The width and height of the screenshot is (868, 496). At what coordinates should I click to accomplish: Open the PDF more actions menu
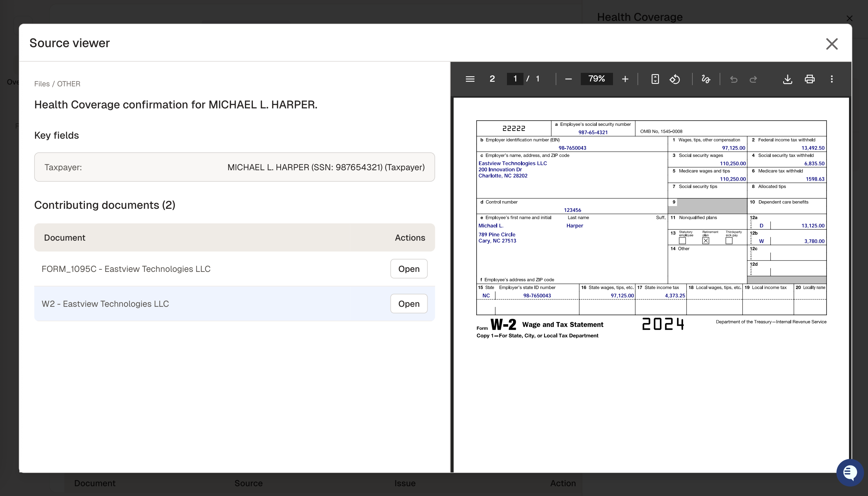pos(832,79)
